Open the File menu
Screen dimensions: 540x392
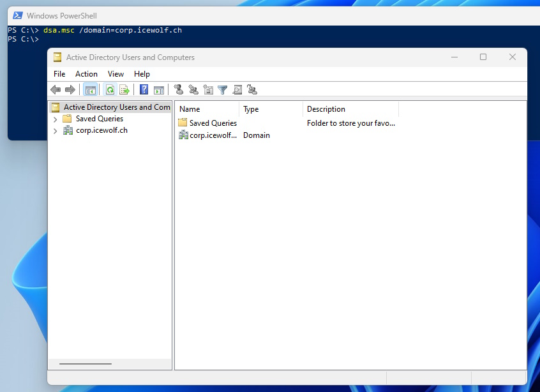click(x=59, y=74)
